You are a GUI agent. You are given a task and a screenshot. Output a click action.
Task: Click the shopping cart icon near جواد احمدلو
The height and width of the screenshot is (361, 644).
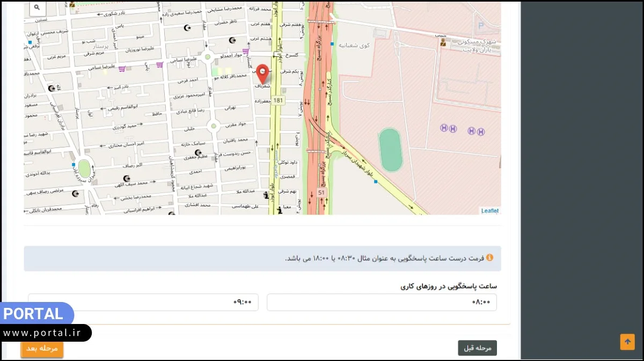[246, 51]
